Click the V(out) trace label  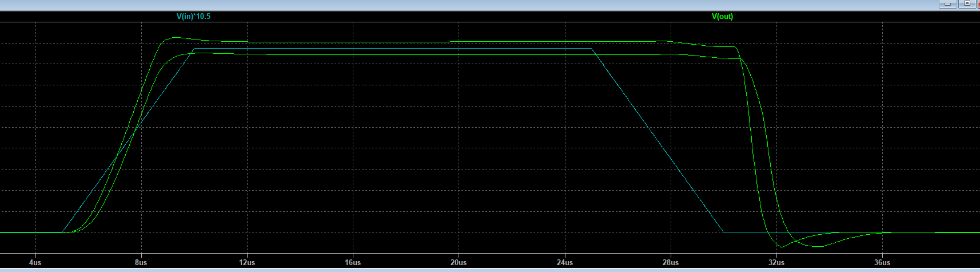pyautogui.click(x=722, y=17)
